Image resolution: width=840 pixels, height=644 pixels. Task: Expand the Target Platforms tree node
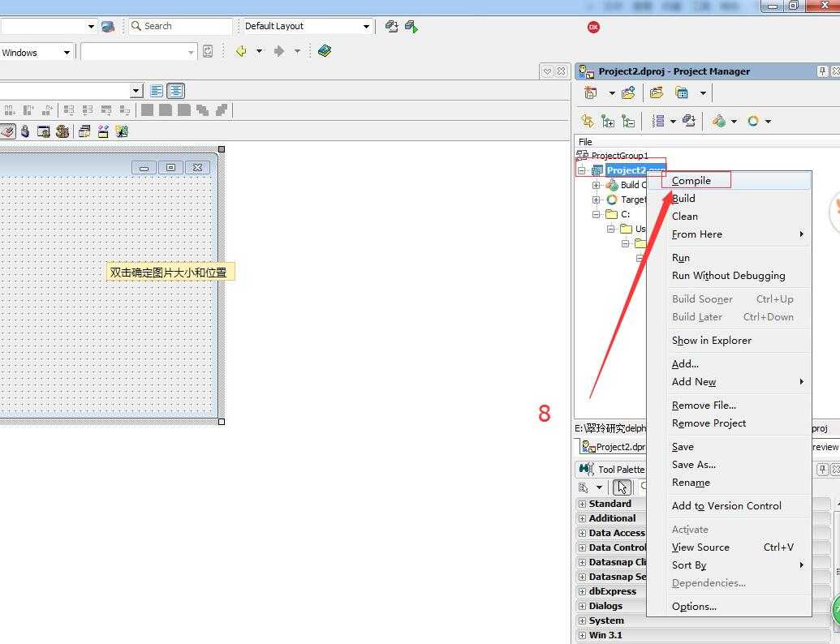point(597,200)
